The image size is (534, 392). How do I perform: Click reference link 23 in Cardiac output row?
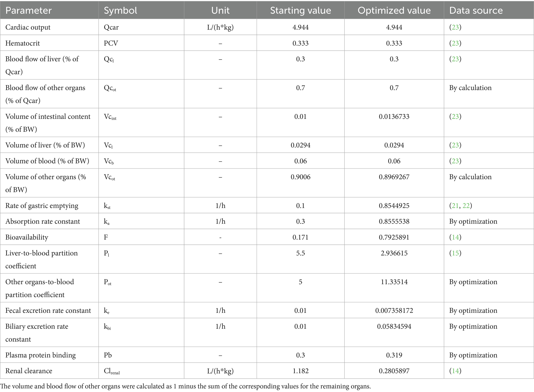click(x=455, y=27)
